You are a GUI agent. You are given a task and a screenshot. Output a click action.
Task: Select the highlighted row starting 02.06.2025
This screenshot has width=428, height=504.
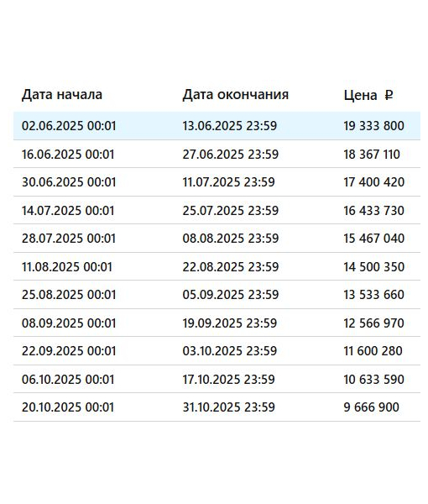tap(217, 126)
